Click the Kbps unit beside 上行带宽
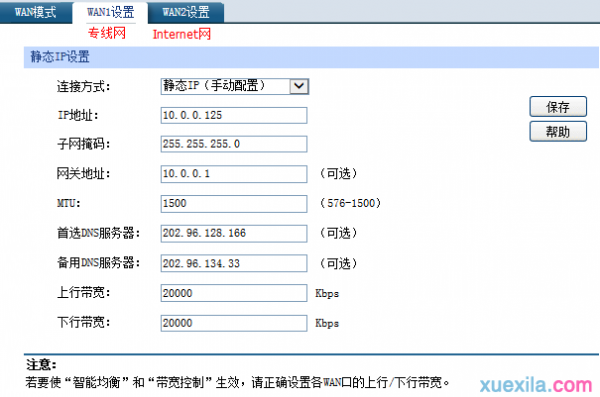The height and width of the screenshot is (397, 600). click(x=327, y=293)
